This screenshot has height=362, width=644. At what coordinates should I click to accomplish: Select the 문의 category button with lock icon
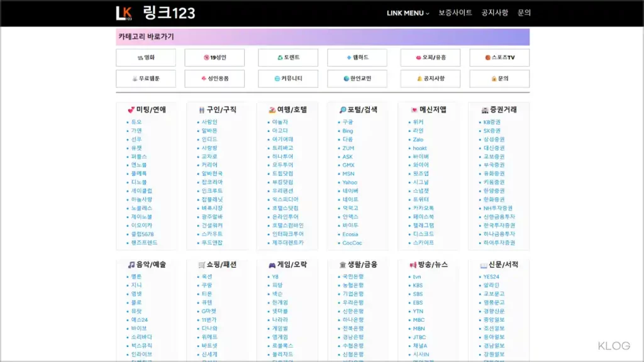(499, 79)
